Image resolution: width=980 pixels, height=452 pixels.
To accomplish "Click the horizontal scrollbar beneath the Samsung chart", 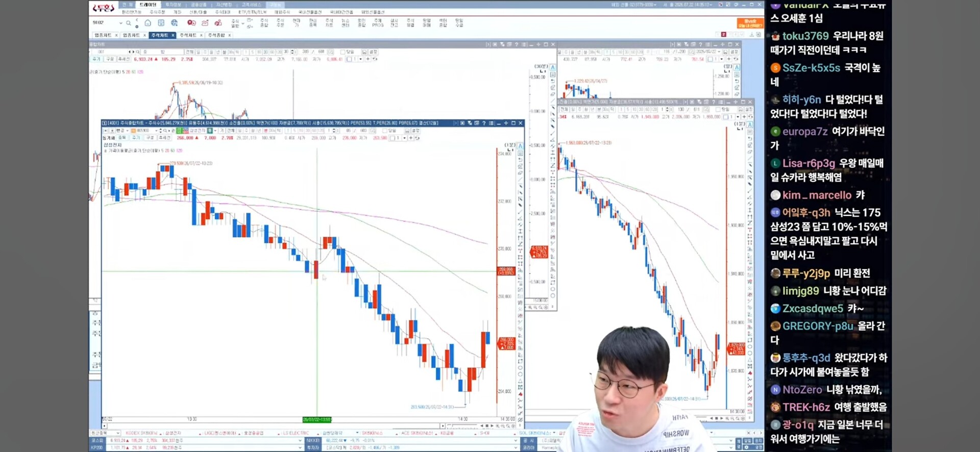I will point(273,425).
